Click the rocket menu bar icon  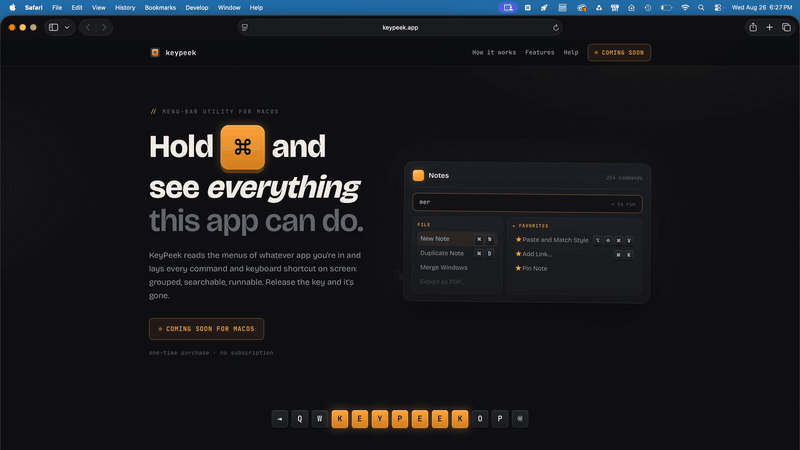544,8
